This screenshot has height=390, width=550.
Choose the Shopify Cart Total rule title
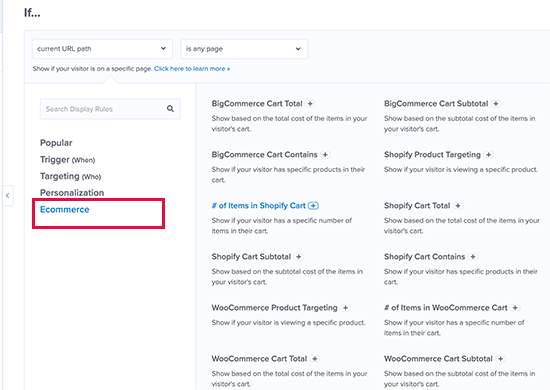coord(417,206)
